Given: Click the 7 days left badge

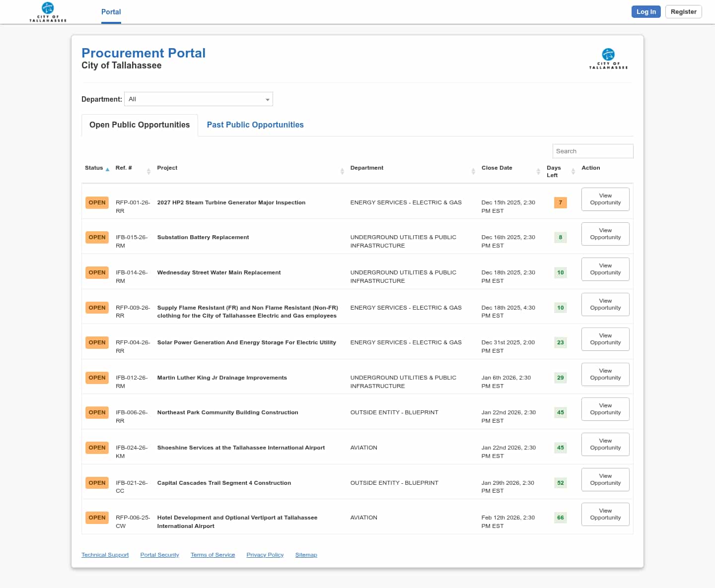Looking at the screenshot, I should coord(560,202).
